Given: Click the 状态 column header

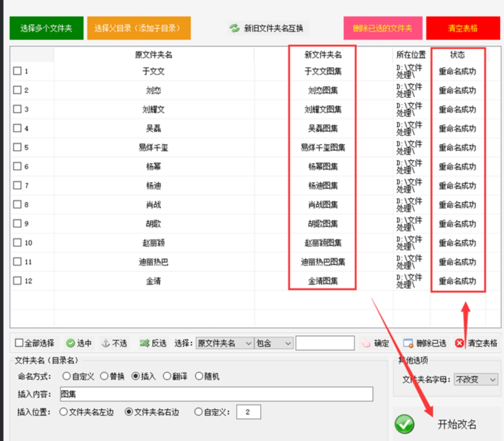Looking at the screenshot, I should 457,55.
